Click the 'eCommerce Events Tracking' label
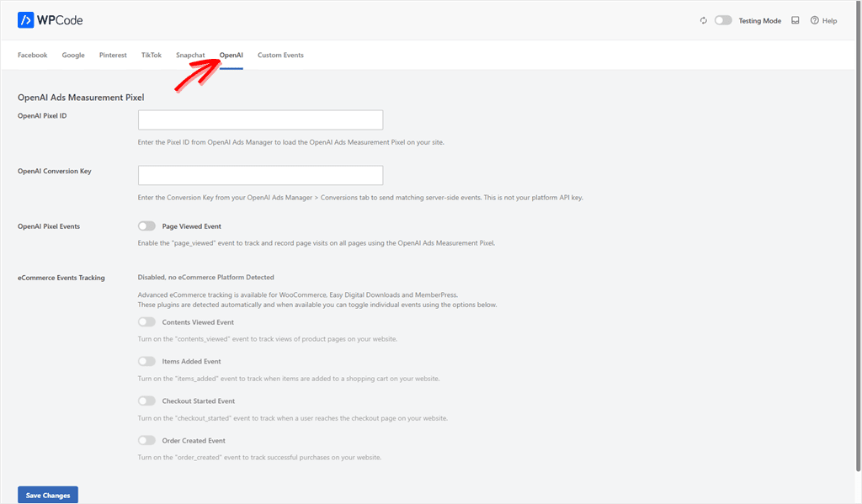The width and height of the screenshot is (862, 504). pos(61,278)
